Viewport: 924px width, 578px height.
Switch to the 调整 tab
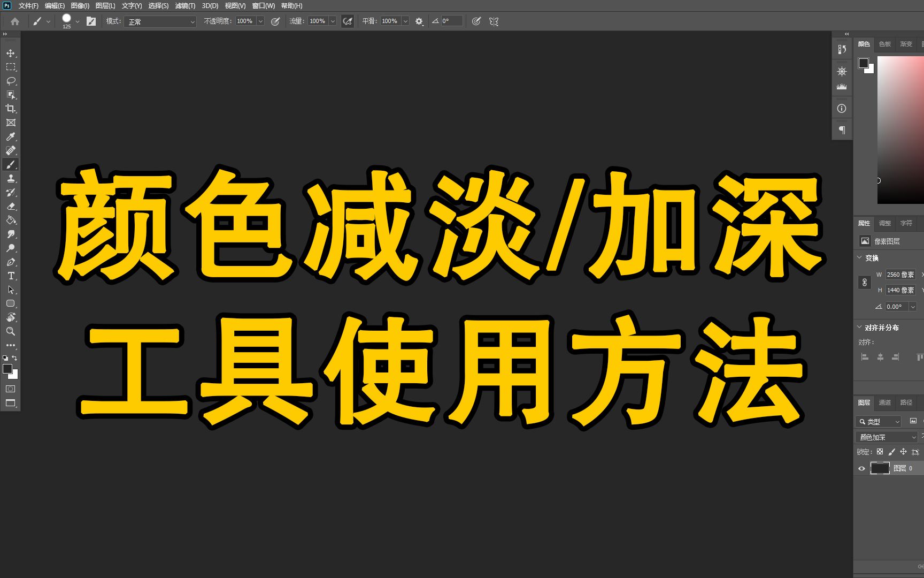pyautogui.click(x=885, y=223)
